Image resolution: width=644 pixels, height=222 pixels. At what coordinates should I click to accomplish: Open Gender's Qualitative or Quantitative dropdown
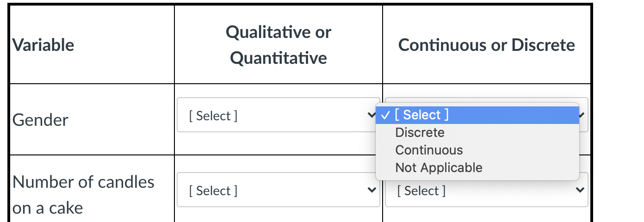278,115
